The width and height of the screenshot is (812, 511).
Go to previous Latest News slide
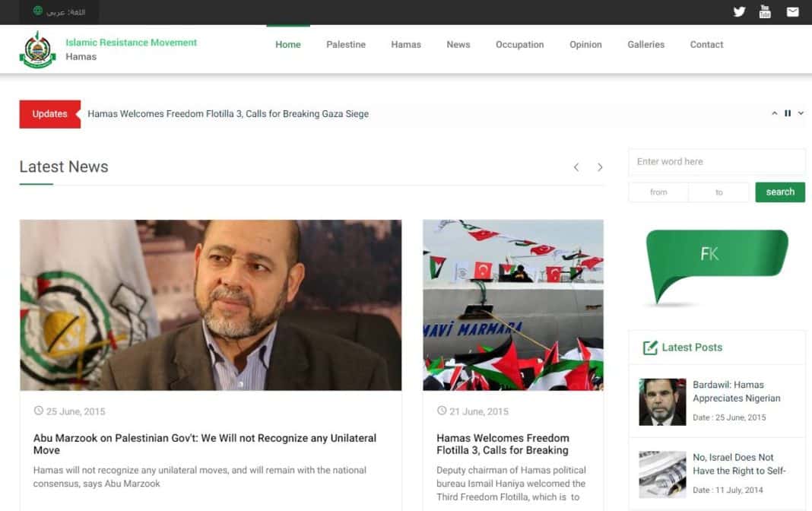[576, 167]
